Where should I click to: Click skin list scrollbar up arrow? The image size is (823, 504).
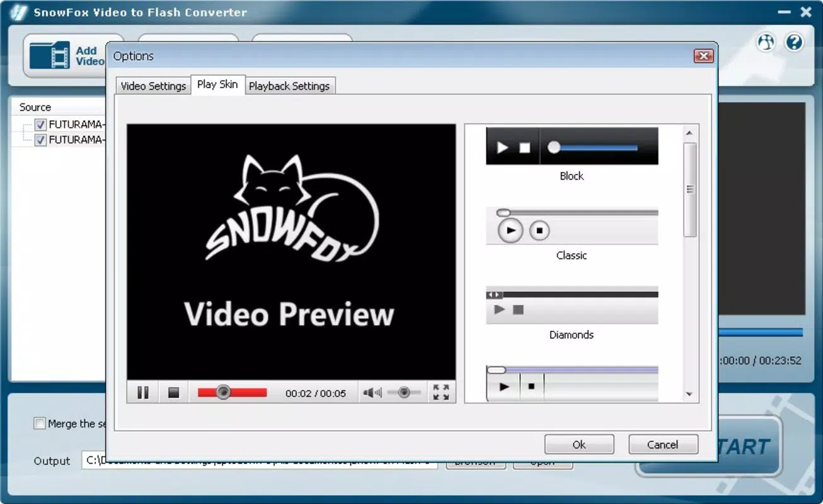pos(689,133)
